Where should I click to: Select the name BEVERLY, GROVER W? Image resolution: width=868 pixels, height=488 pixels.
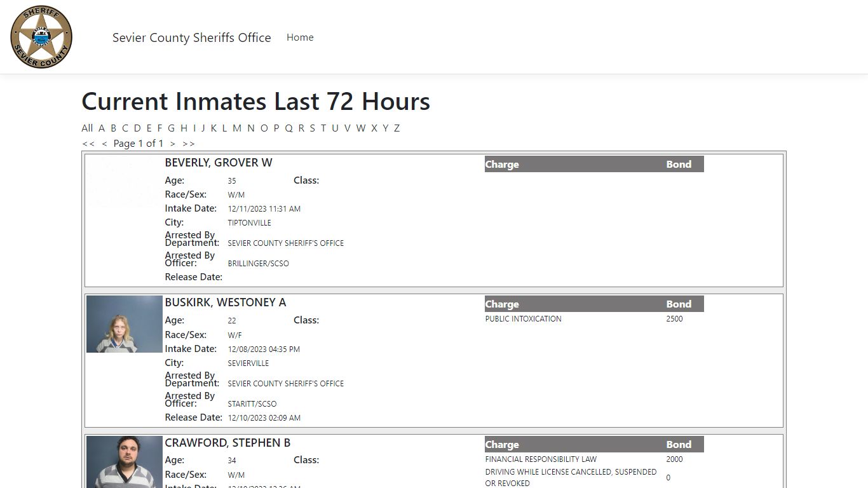coord(219,163)
